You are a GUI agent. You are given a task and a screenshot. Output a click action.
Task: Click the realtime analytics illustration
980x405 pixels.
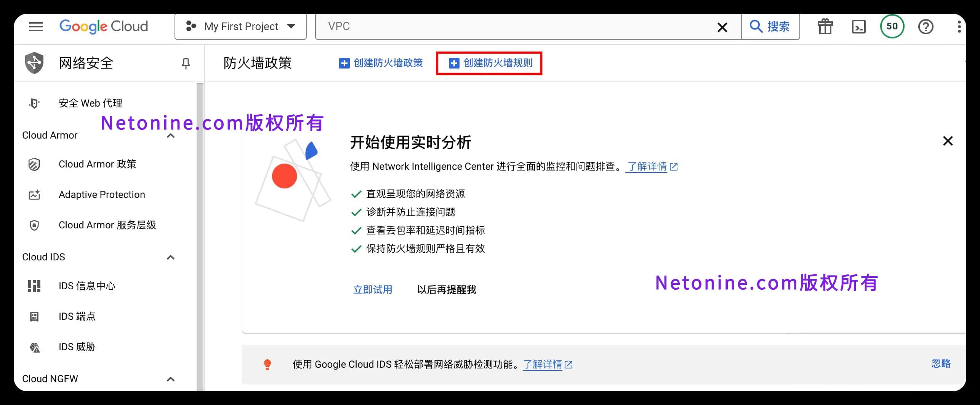[293, 180]
